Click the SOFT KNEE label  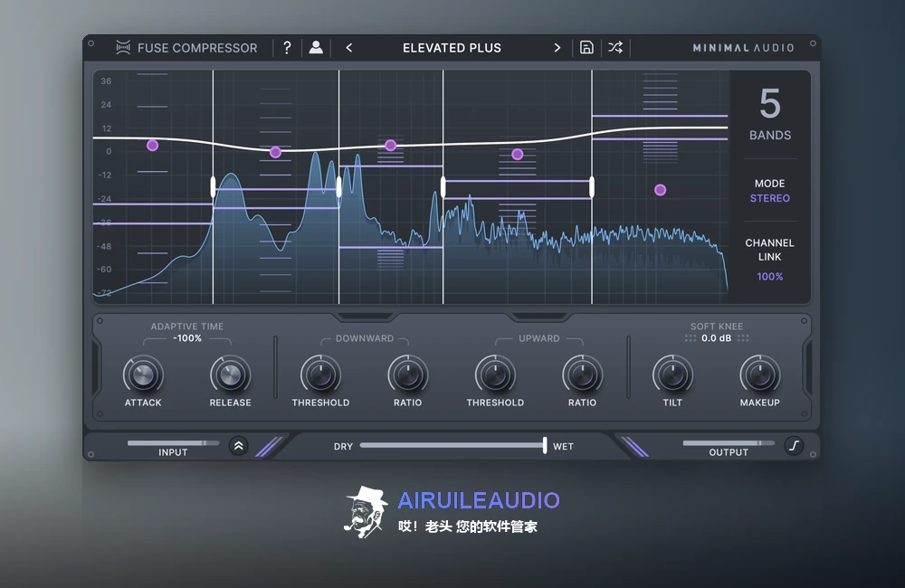[717, 327]
